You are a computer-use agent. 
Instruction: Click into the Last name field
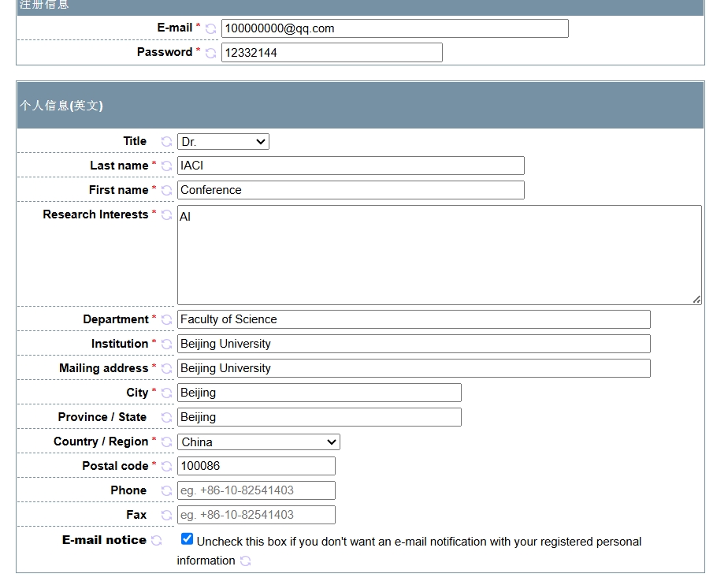coord(351,166)
